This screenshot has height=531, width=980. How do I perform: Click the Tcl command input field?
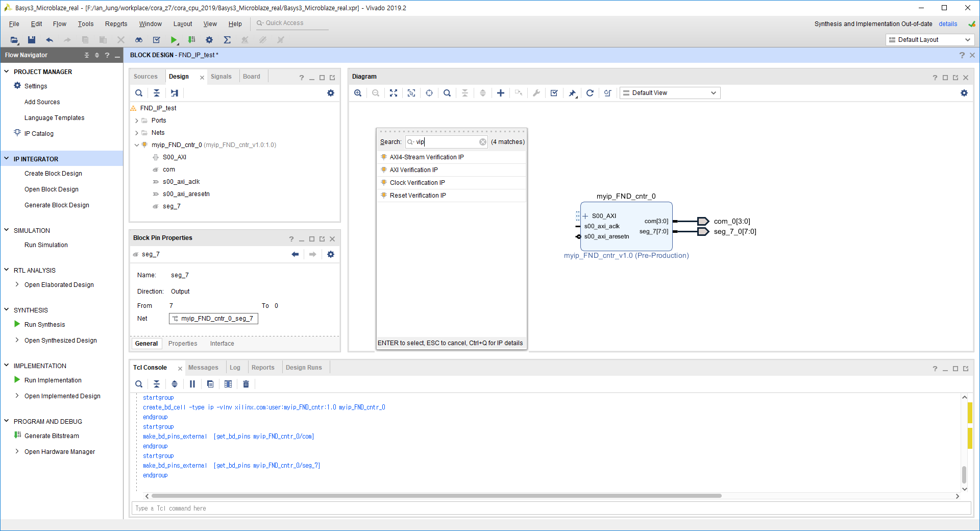pos(551,509)
